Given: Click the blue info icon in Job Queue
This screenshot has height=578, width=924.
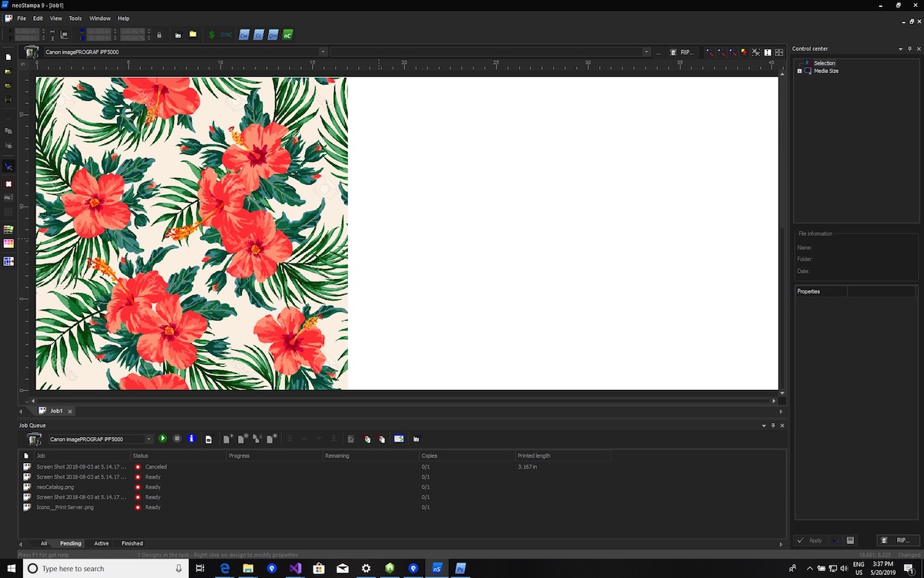Looking at the screenshot, I should [x=191, y=439].
